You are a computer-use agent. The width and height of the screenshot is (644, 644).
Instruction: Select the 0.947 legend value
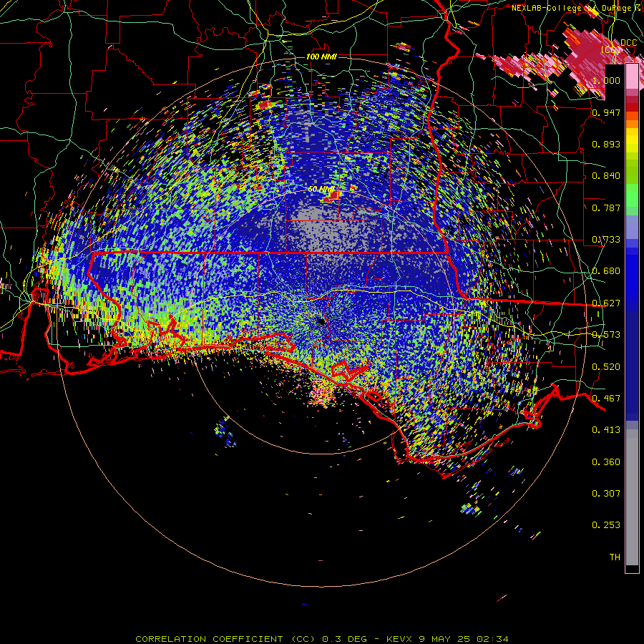(x=606, y=112)
